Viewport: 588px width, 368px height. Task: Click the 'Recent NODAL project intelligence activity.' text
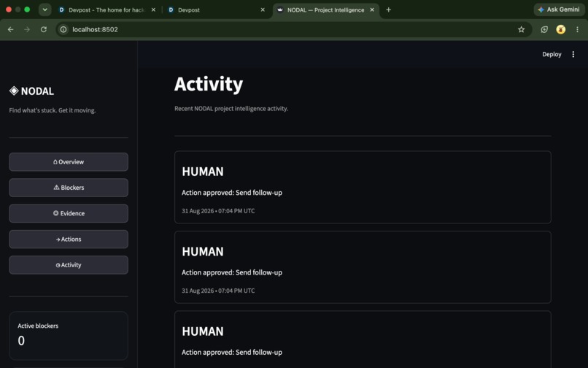231,109
